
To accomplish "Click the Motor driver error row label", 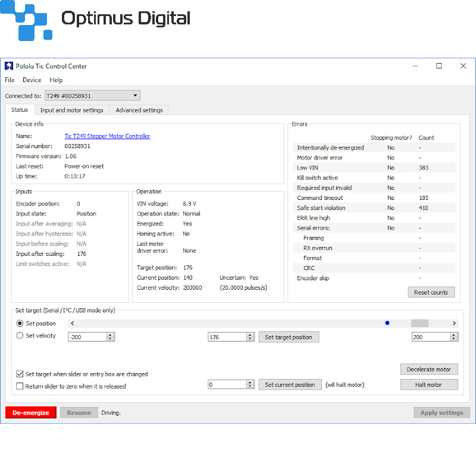I will (320, 158).
